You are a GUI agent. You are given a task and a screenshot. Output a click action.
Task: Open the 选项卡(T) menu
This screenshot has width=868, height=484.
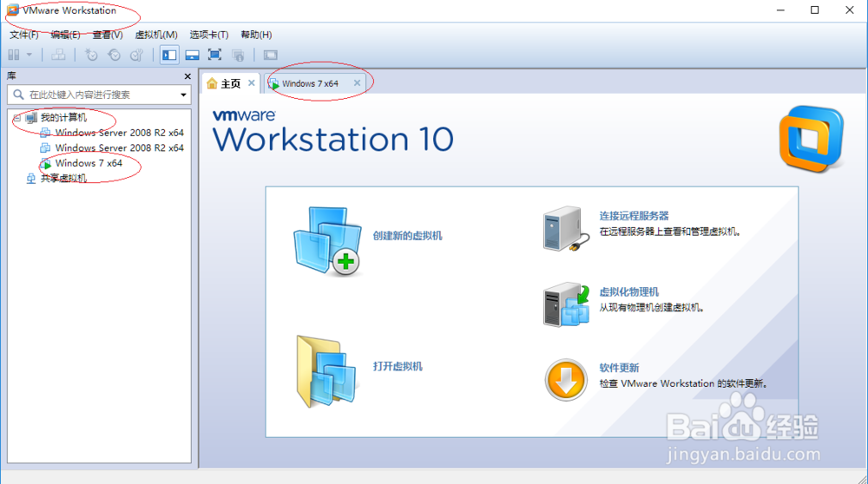[x=208, y=35]
